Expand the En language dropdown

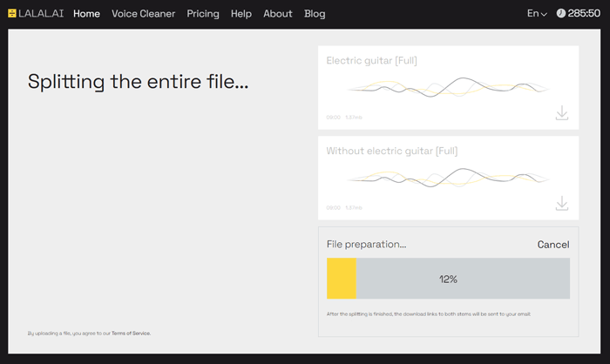(x=537, y=14)
